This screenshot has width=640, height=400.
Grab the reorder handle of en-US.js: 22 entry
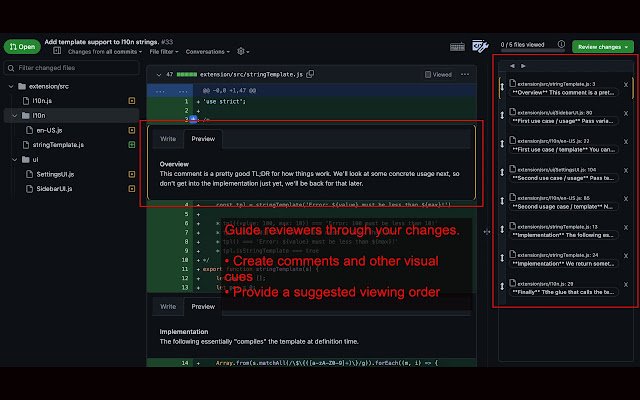point(502,144)
